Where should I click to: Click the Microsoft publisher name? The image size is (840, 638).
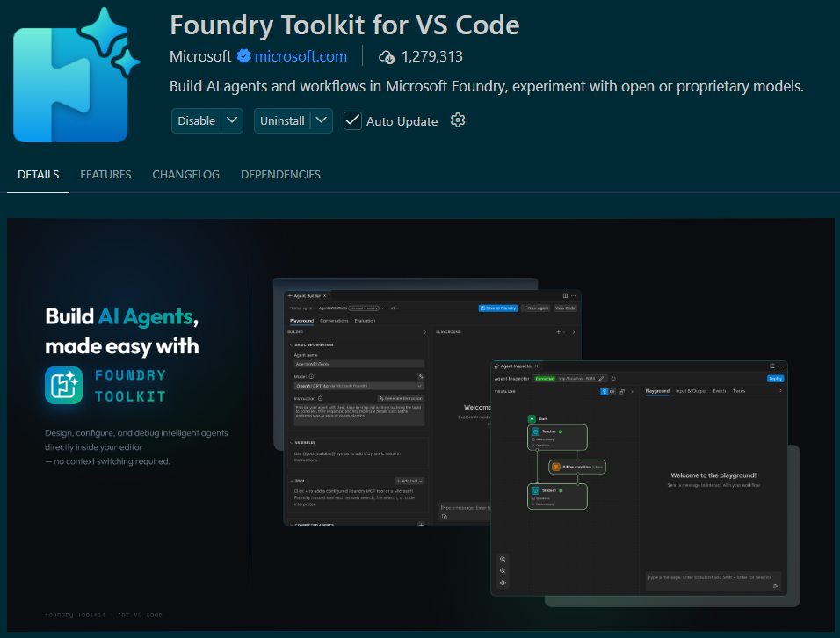200,56
